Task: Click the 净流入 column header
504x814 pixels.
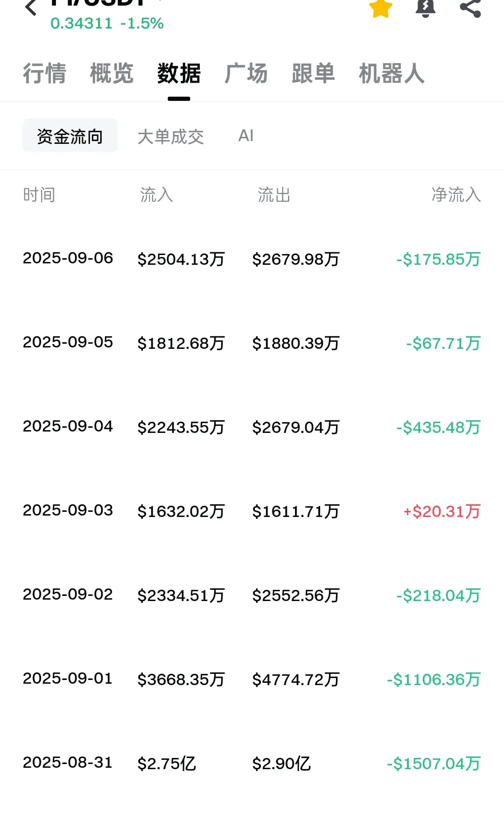Action: tap(456, 195)
